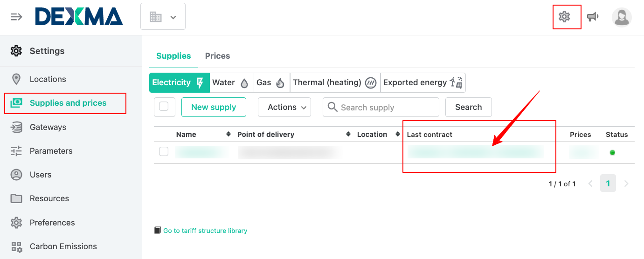Open the user profile avatar
Image resolution: width=644 pixels, height=259 pixels.
pyautogui.click(x=622, y=17)
